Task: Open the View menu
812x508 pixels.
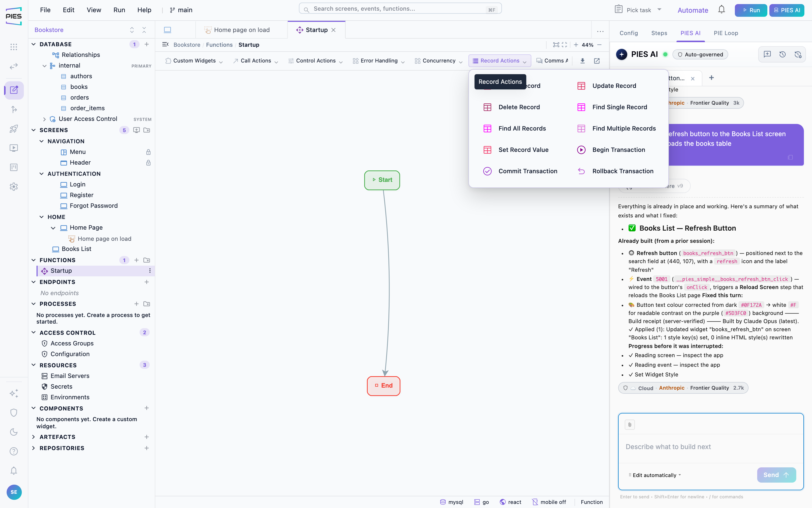Action: click(x=94, y=10)
